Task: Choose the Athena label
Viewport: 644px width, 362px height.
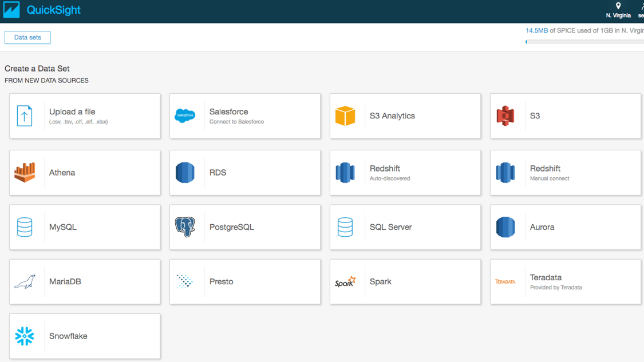Action: (62, 172)
